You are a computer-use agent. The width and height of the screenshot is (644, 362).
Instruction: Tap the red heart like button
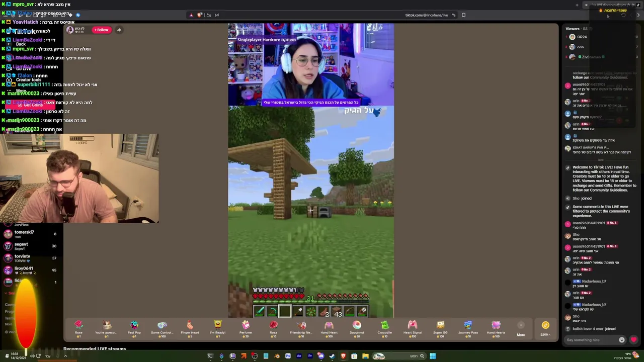click(x=633, y=340)
